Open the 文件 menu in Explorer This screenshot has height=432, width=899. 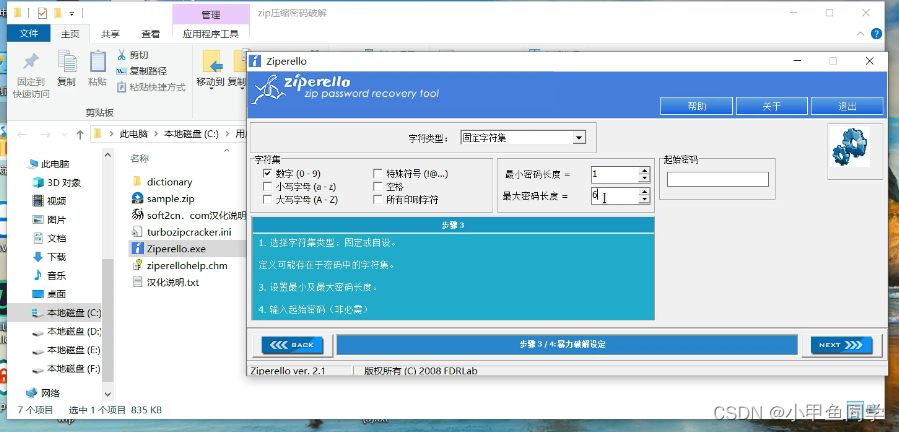[x=28, y=33]
